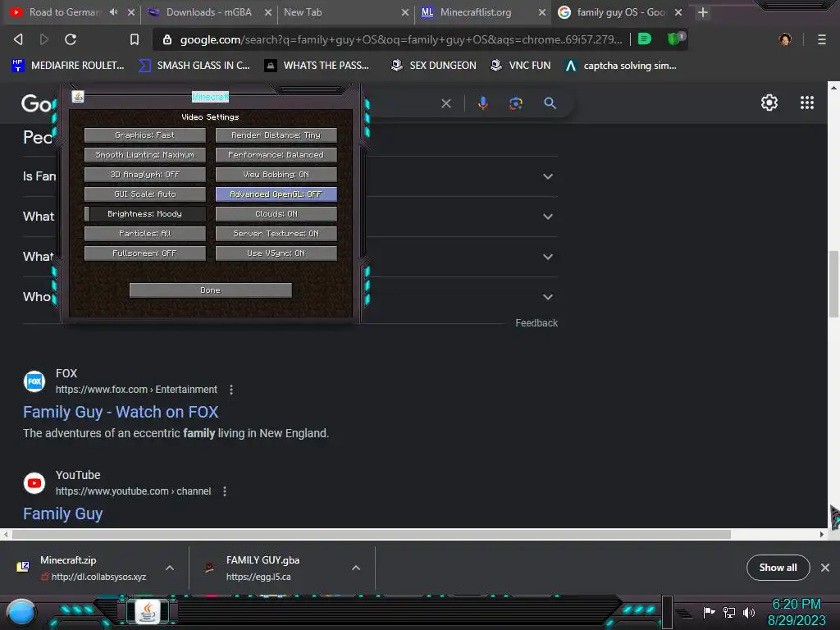
Task: Open the YouTube Family Guy result link
Action: tap(62, 514)
